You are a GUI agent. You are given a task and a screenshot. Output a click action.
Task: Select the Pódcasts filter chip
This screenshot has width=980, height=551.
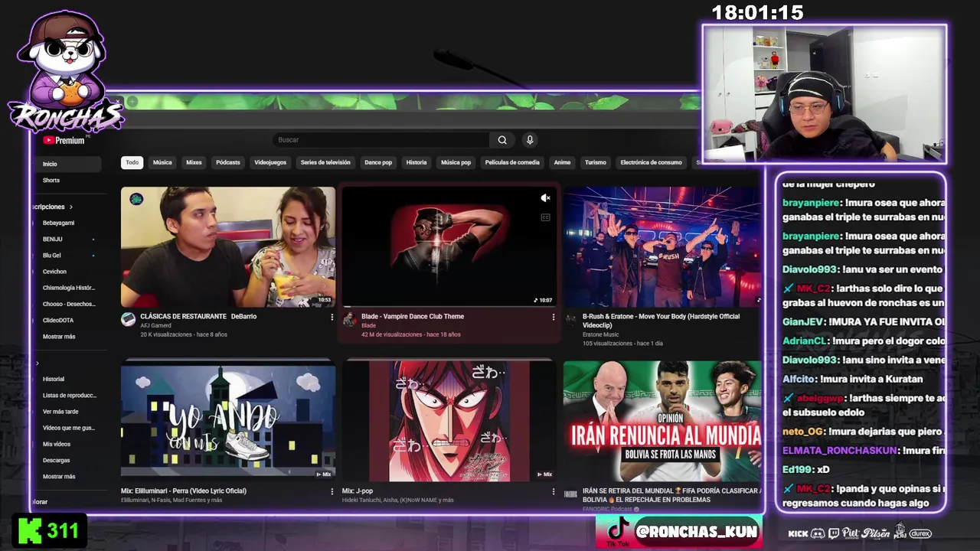[227, 162]
